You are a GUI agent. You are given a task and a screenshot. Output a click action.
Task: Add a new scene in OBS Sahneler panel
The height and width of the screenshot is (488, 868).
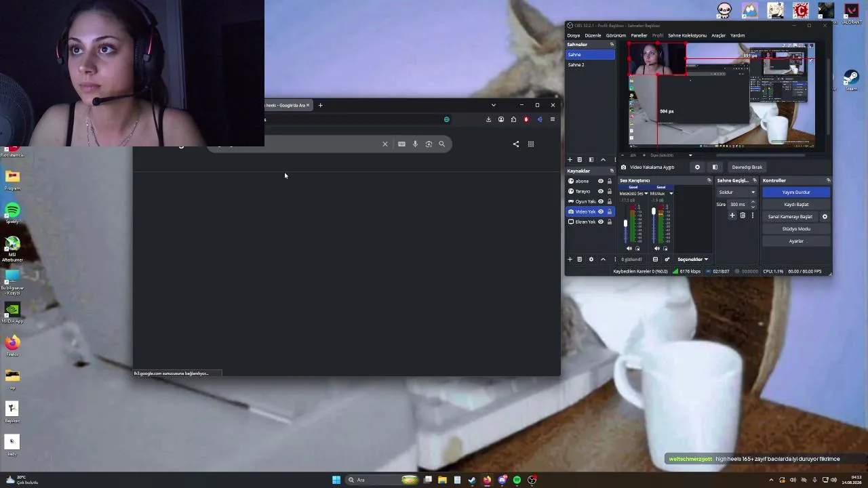click(570, 160)
